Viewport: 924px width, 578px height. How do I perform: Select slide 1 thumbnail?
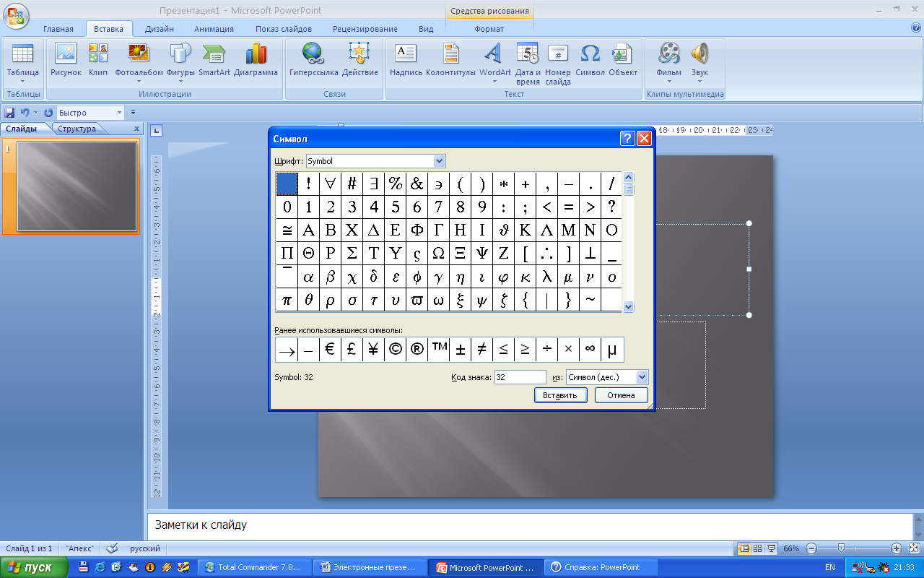pos(77,186)
